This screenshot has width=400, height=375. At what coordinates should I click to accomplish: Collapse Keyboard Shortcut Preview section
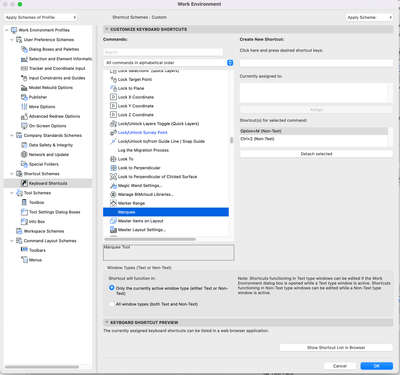coord(107,322)
